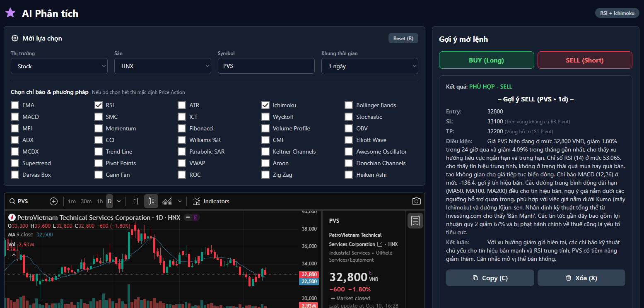Uncheck the RSI indicator checkbox

[x=98, y=105]
